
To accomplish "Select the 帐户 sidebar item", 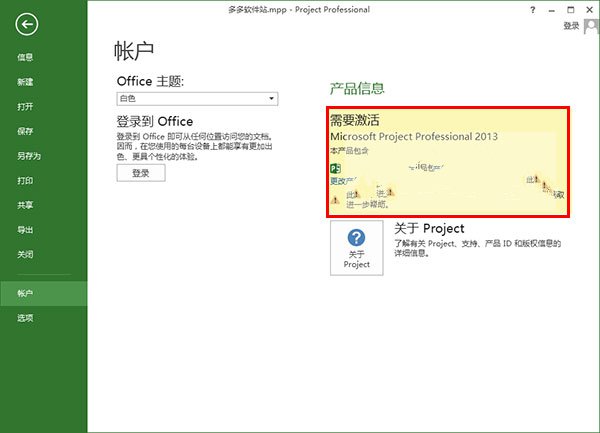I will (x=44, y=293).
